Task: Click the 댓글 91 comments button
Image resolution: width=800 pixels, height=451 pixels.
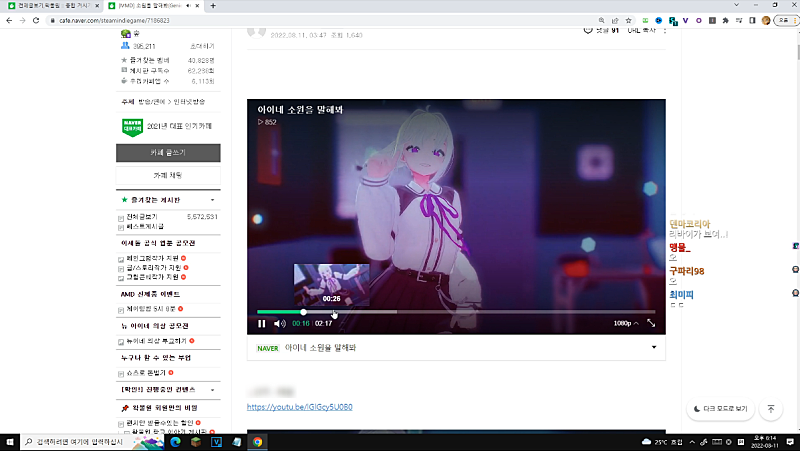Action: click(x=601, y=31)
